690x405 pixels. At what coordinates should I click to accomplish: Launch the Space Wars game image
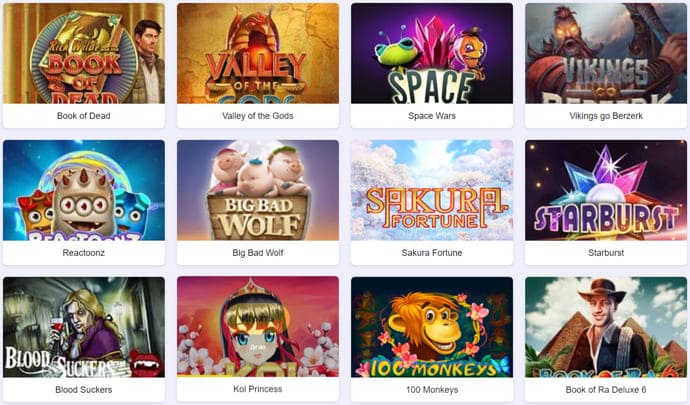(x=432, y=53)
